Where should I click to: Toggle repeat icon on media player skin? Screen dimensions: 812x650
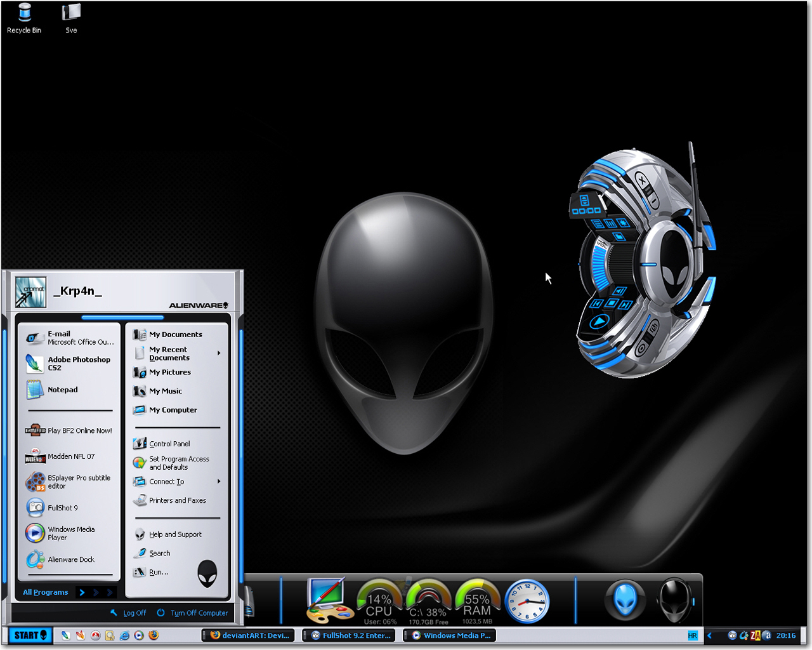click(x=653, y=328)
